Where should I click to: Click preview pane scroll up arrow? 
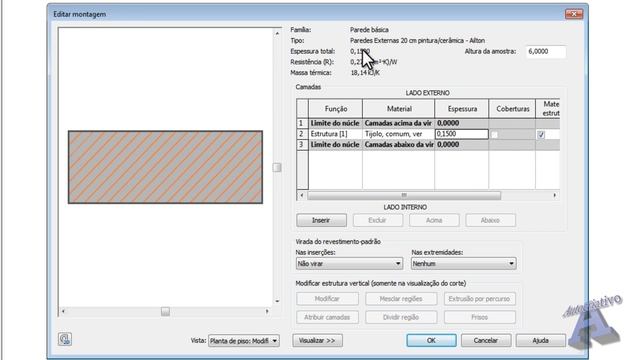[x=277, y=33]
